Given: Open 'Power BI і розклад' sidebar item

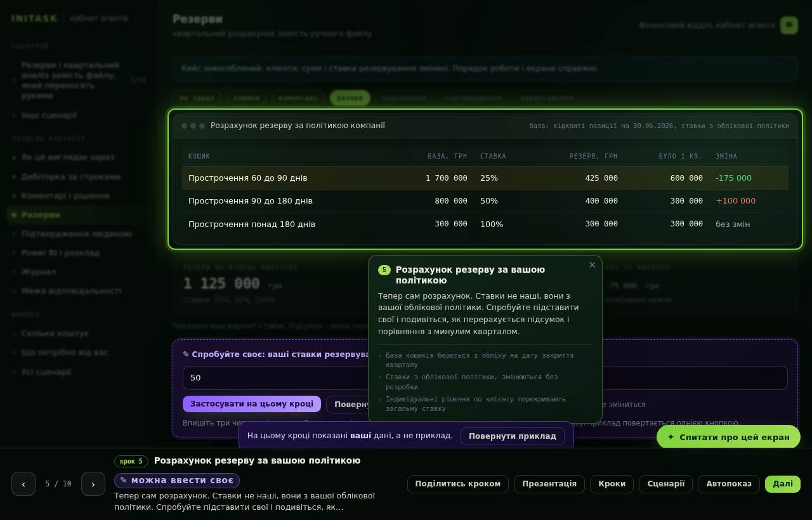Looking at the screenshot, I should coord(60,253).
